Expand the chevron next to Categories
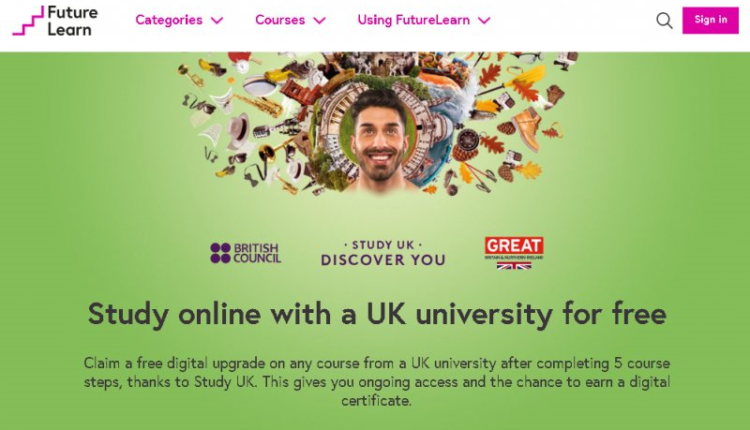Viewport: 750px width, 430px height. coord(217,21)
